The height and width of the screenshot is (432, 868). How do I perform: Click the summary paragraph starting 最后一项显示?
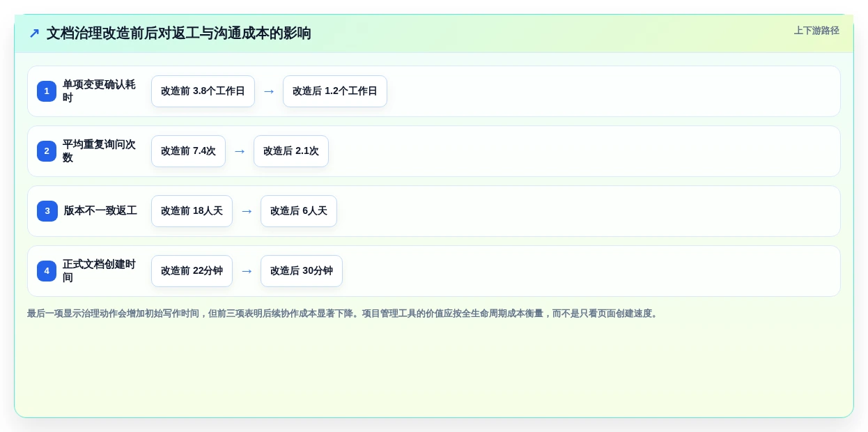344,314
